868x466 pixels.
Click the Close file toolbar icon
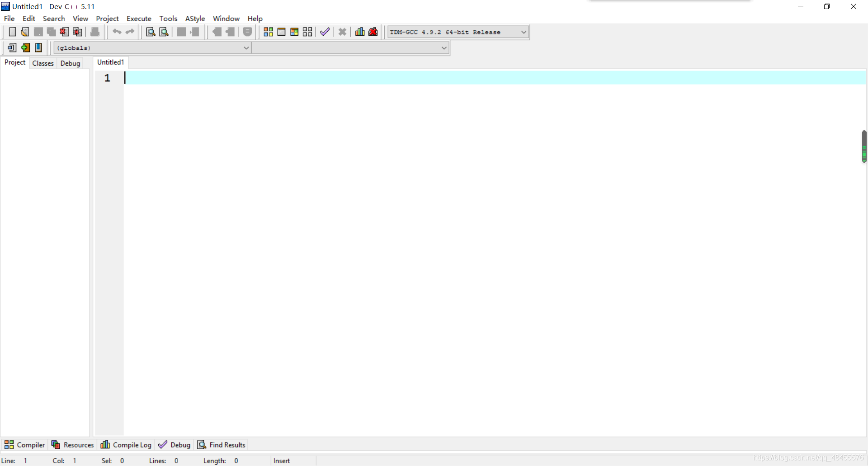(x=65, y=32)
